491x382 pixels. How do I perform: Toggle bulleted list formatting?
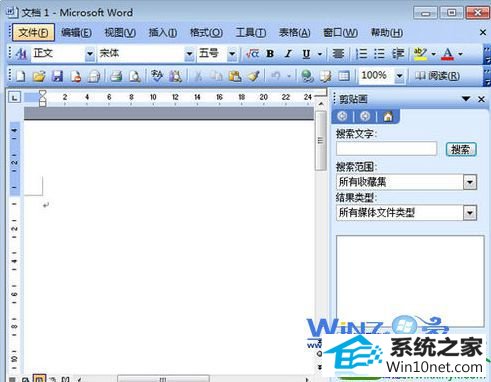[379, 54]
